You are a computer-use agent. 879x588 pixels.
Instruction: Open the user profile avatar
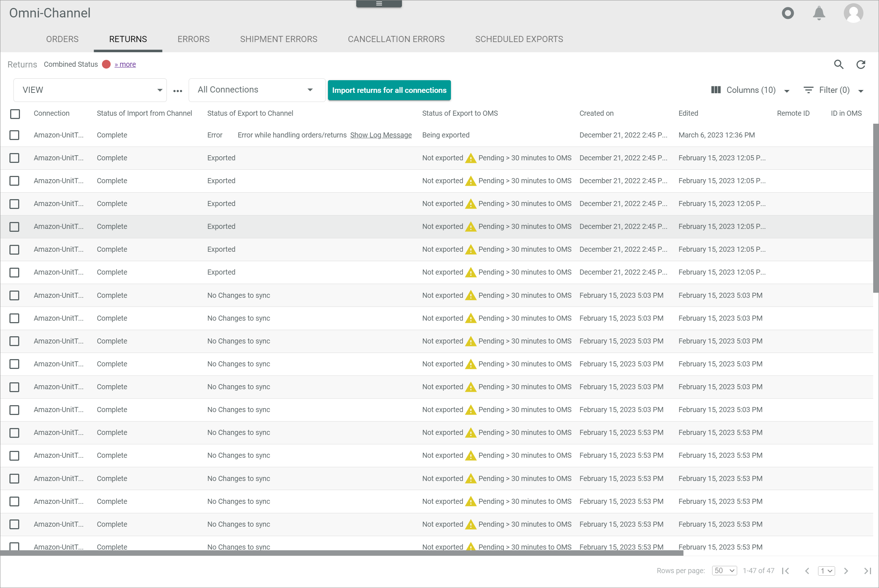(x=854, y=13)
